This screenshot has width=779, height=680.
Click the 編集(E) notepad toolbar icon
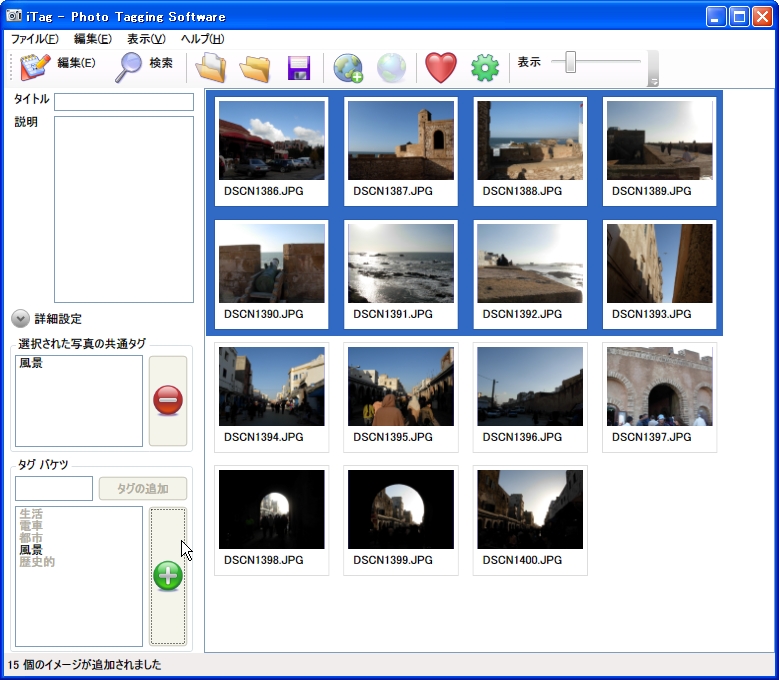(x=35, y=67)
